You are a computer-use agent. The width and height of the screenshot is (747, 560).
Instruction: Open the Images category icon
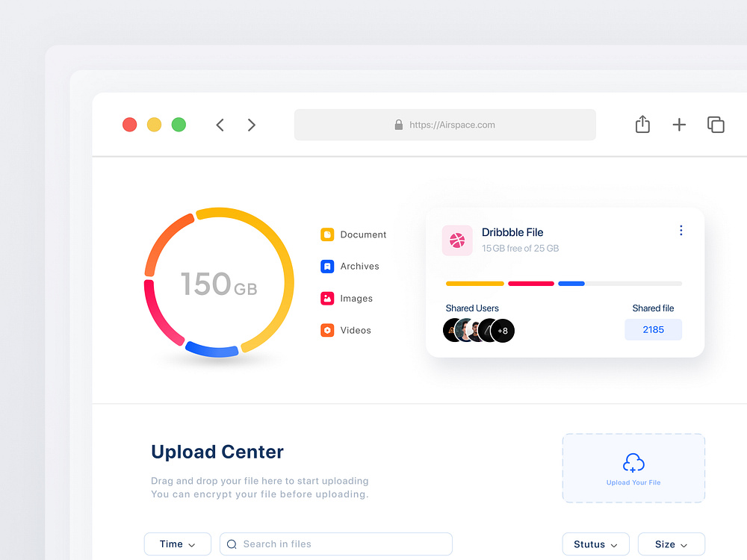(327, 299)
